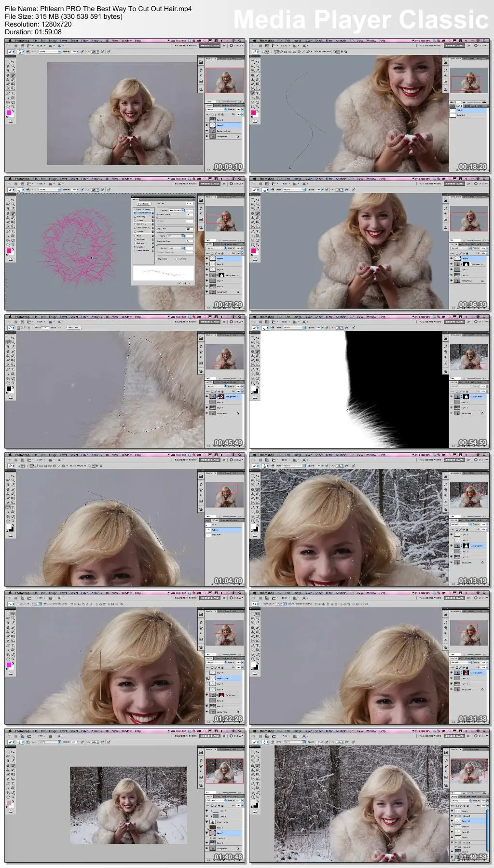
Task: Select highlighted path row in 00:18:20 Paths panel
Action: pyautogui.click(x=468, y=111)
